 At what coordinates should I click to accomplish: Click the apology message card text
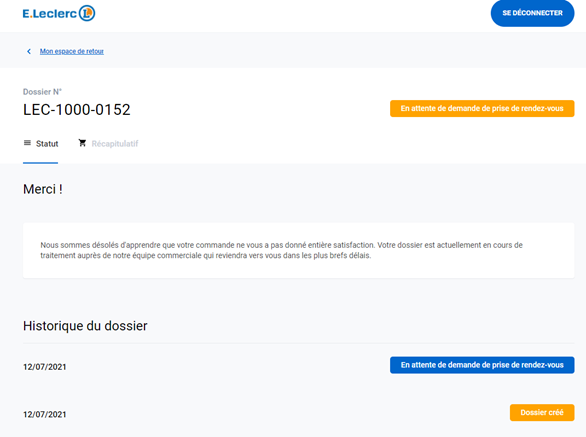[x=281, y=250]
